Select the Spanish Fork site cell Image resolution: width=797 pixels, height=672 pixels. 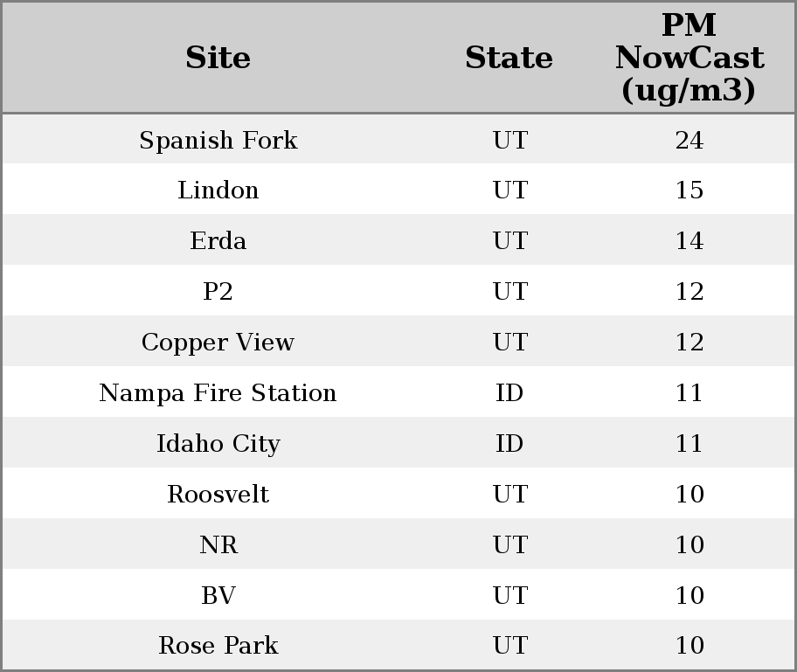(218, 140)
